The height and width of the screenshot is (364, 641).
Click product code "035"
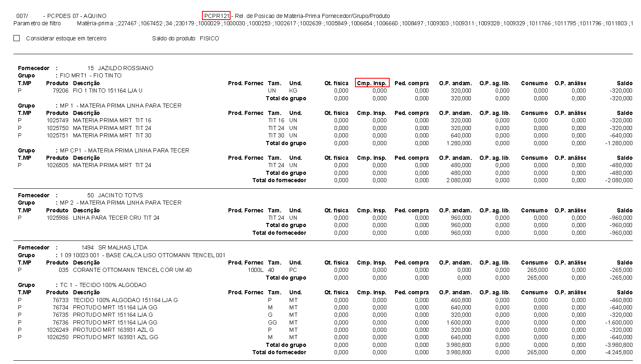[64, 270]
